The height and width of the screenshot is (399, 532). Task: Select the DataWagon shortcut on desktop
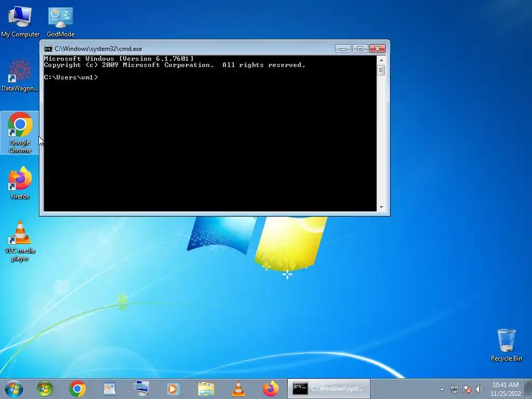(20, 75)
